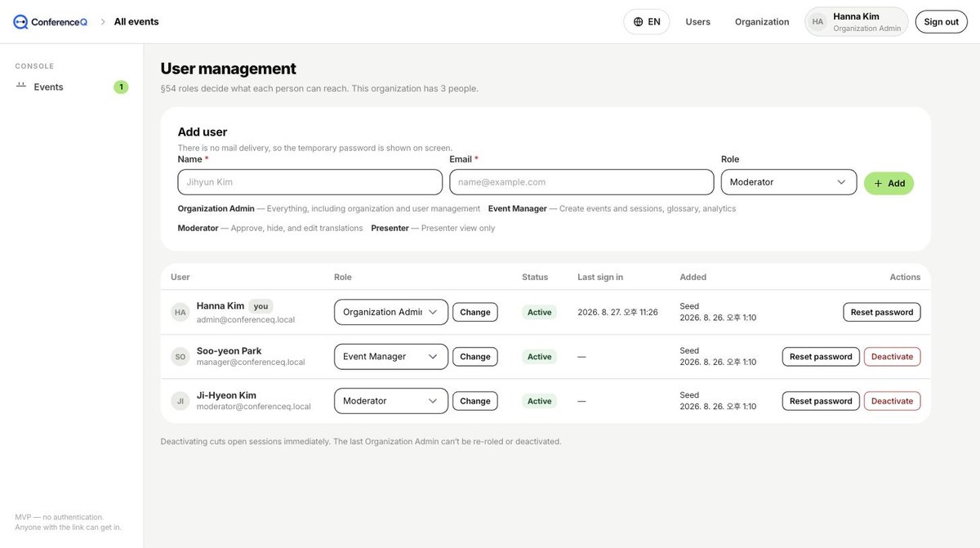Go to All events breadcrumb
The width and height of the screenshot is (980, 548).
[136, 22]
